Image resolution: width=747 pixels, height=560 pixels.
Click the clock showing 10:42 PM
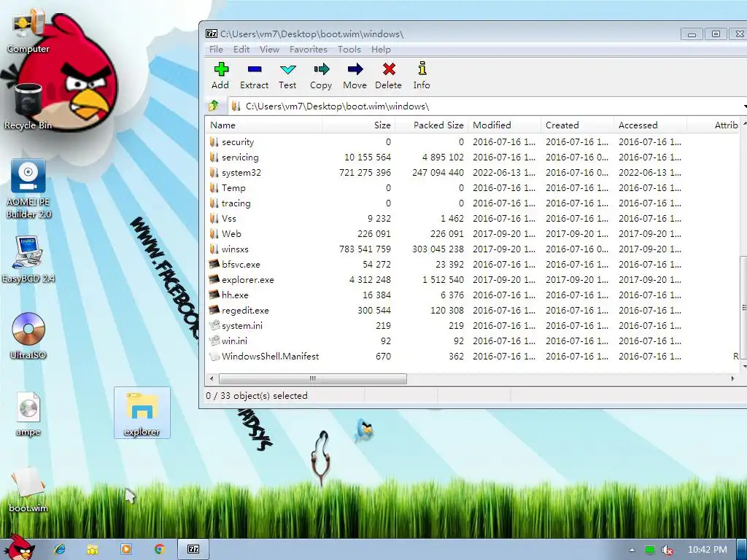click(x=708, y=550)
